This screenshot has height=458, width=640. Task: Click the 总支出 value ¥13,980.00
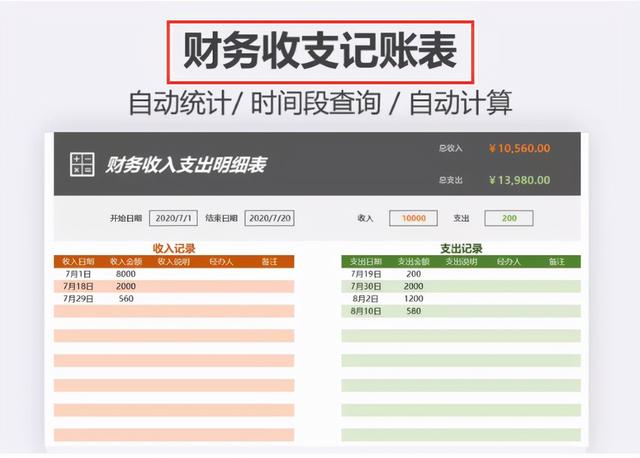pos(520,180)
